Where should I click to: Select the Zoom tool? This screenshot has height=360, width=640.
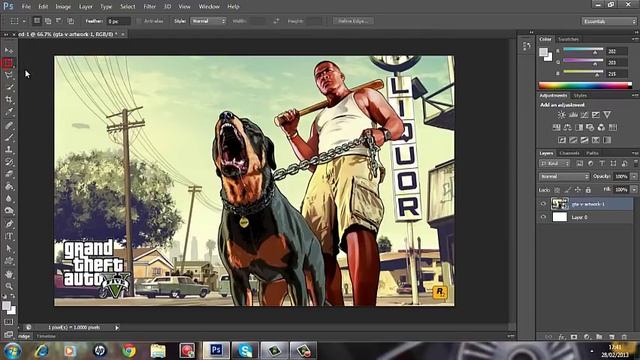(9, 286)
